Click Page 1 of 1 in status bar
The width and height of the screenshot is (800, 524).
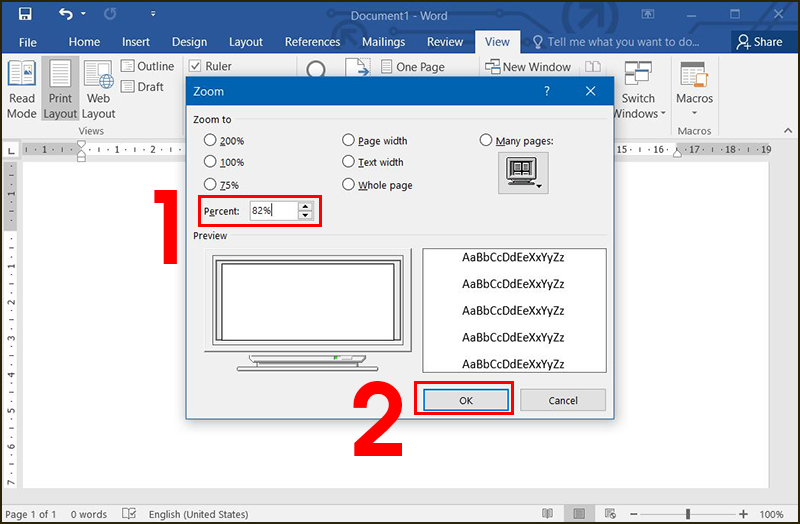[x=31, y=514]
